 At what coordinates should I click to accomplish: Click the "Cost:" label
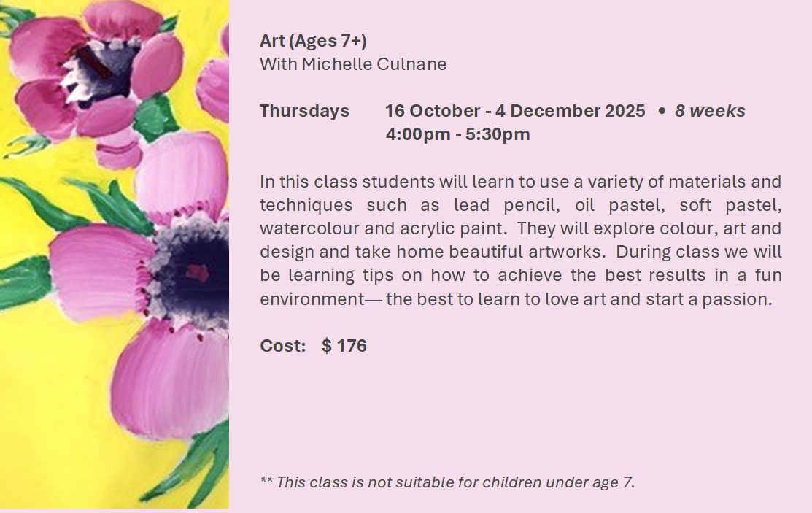[x=283, y=346]
